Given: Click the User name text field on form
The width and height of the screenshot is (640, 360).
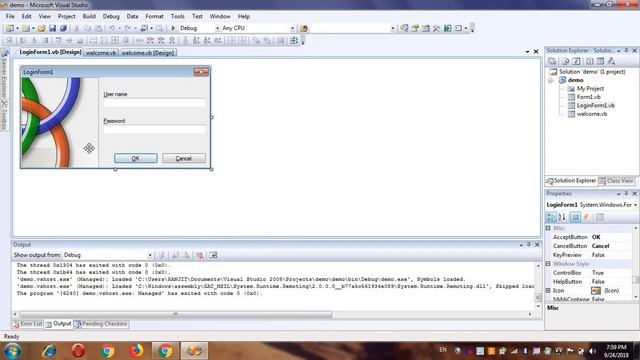Looking at the screenshot, I should [x=154, y=103].
